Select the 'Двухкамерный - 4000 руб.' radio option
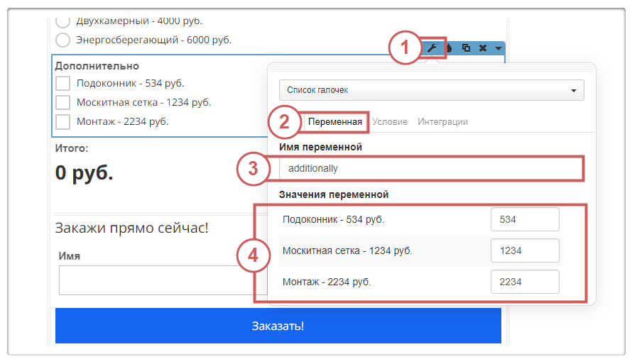 [62, 21]
